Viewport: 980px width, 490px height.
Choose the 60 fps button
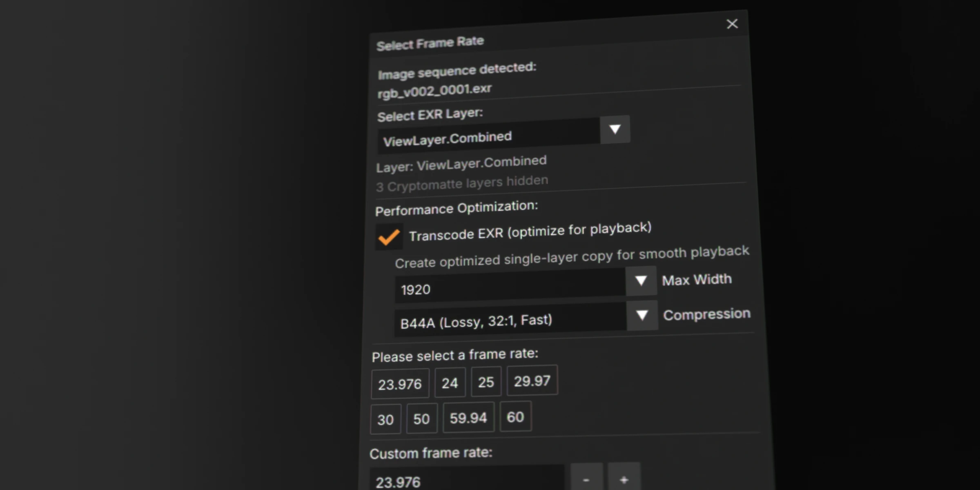click(515, 416)
